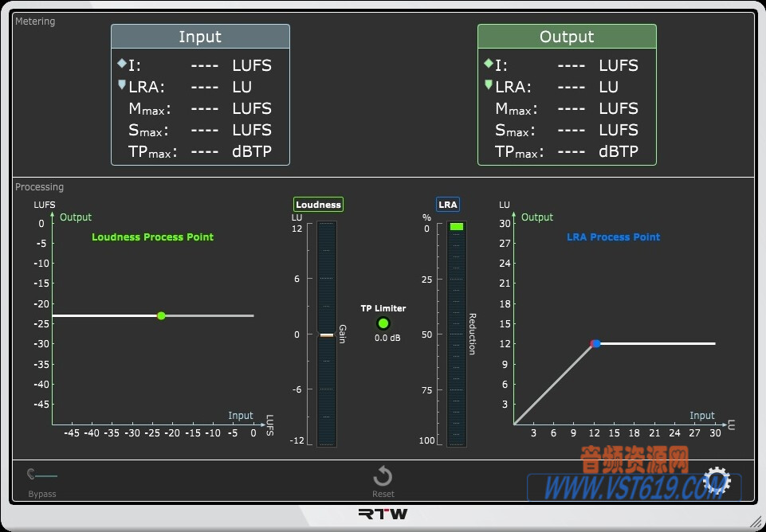Screen dimensions: 766x532
Task: Open plugin settings via the gear icon
Action: 715,481
